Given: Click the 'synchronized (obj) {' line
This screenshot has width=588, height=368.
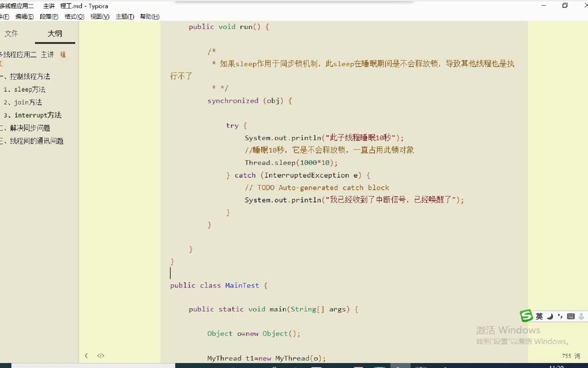Looking at the screenshot, I should tap(249, 101).
